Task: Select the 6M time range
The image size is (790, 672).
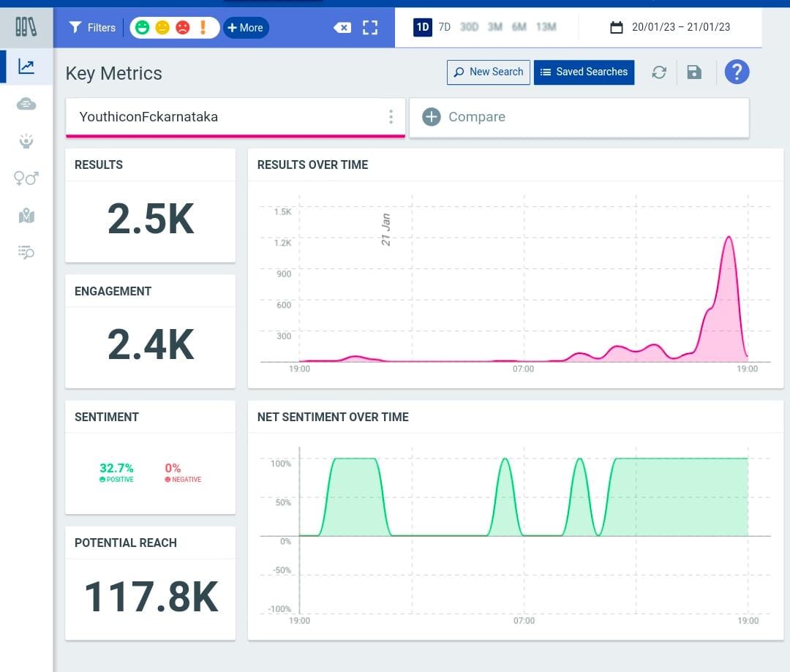Action: pyautogui.click(x=519, y=27)
